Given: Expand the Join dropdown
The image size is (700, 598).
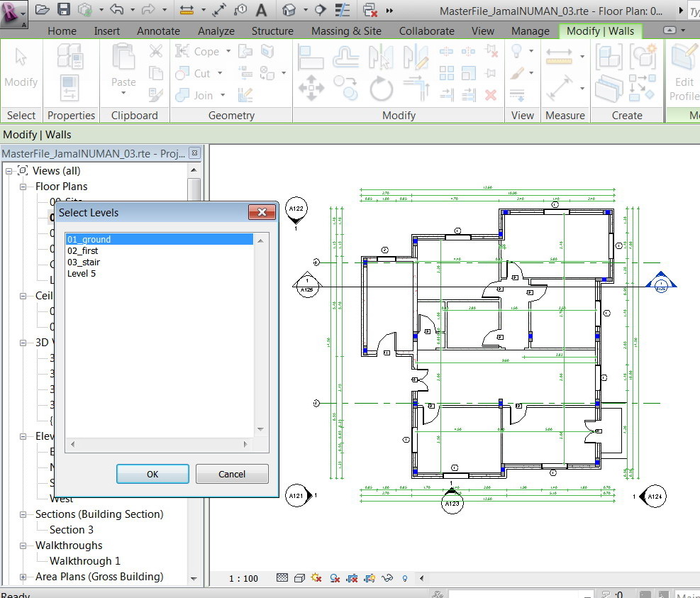Looking at the screenshot, I should click(x=222, y=95).
